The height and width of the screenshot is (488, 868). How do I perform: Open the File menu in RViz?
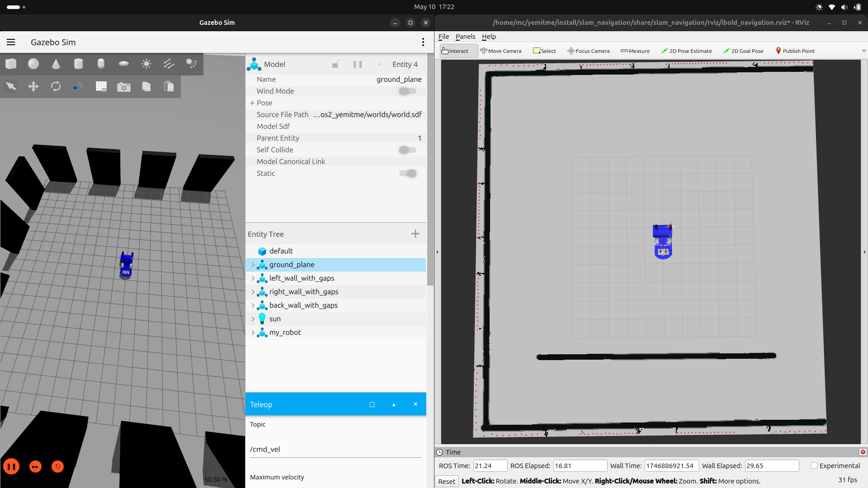pos(443,37)
